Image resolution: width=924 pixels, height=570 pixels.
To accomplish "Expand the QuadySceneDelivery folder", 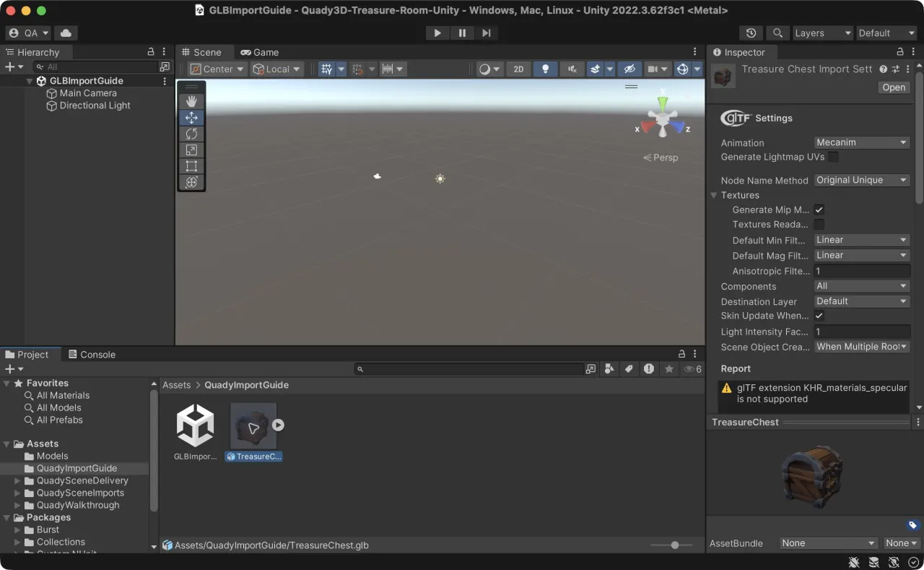I will point(17,480).
